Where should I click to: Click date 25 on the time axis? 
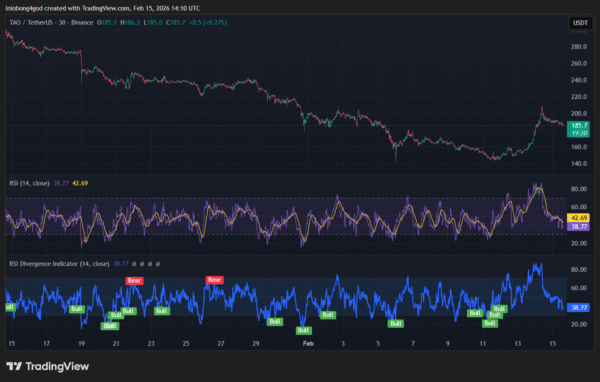pyautogui.click(x=186, y=344)
